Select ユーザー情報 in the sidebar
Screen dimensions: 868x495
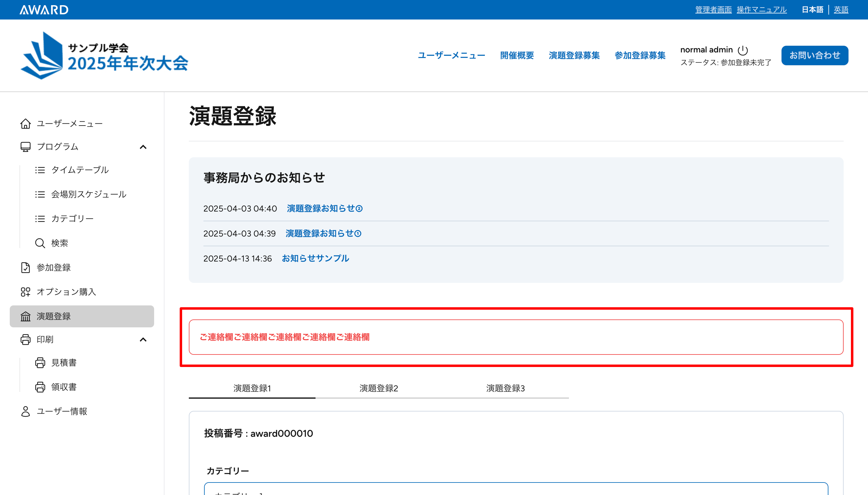click(62, 411)
